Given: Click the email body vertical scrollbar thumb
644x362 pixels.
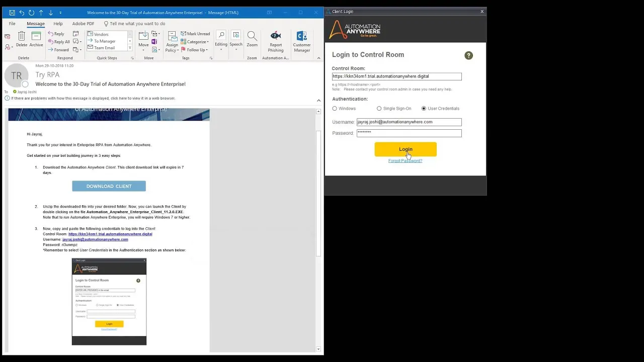Looking at the screenshot, I should 318,194.
